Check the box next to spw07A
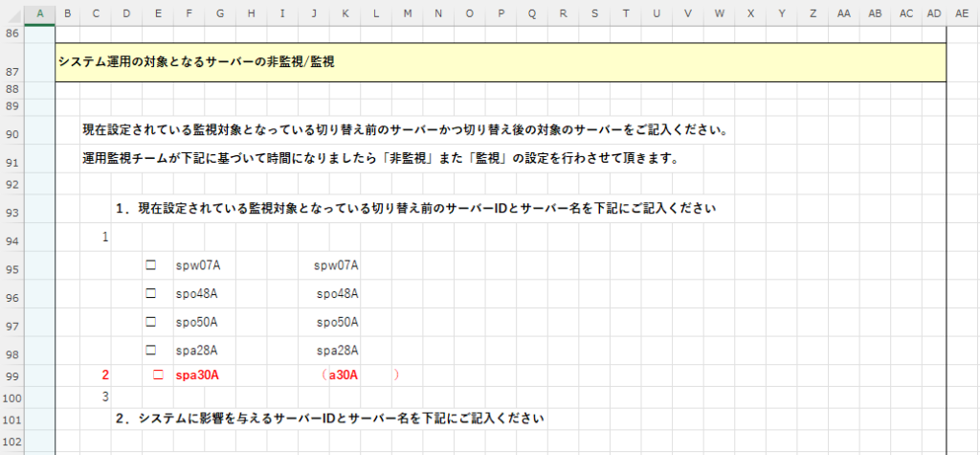980x455 pixels. coord(150,265)
